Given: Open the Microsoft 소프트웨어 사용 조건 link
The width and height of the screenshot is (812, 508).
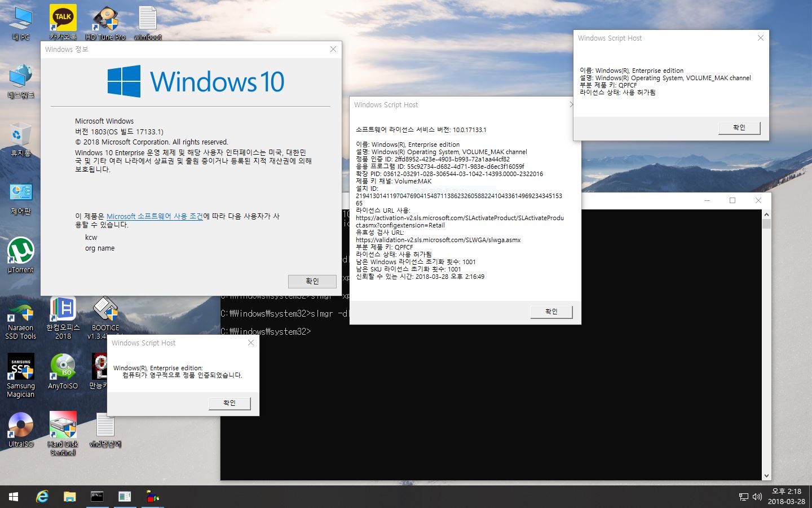Looking at the screenshot, I should [x=155, y=216].
